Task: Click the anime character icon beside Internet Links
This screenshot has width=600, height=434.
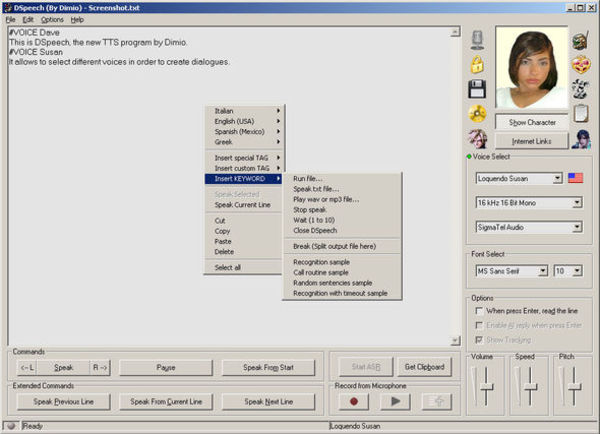Action: coord(478,139)
